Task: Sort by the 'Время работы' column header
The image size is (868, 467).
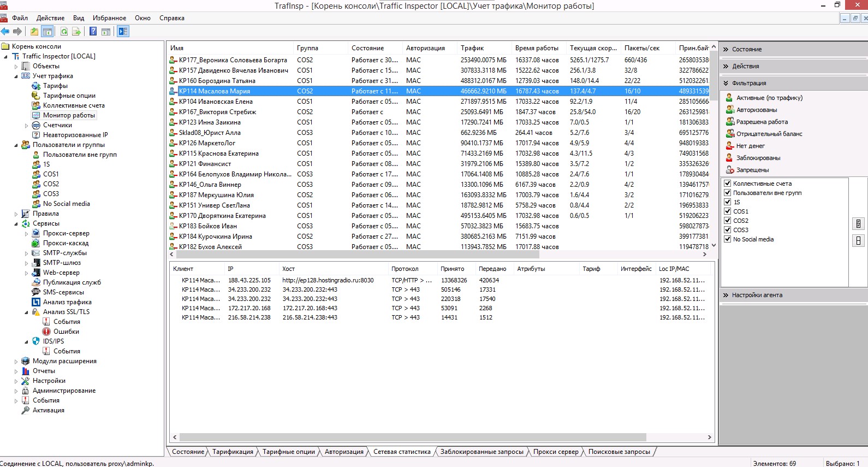Action: click(x=539, y=48)
